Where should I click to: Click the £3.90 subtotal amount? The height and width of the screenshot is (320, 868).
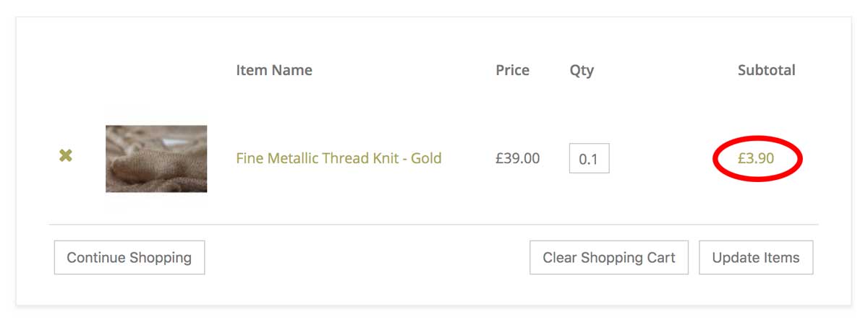(756, 158)
